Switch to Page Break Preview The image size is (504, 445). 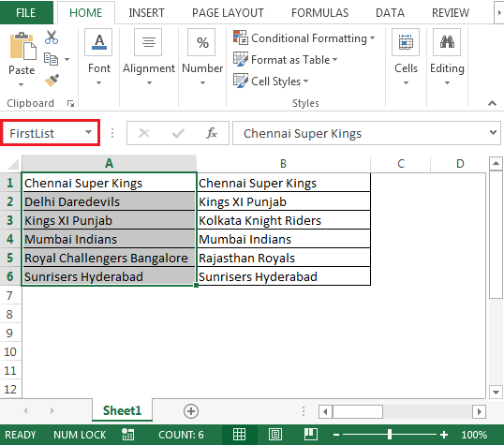click(311, 435)
